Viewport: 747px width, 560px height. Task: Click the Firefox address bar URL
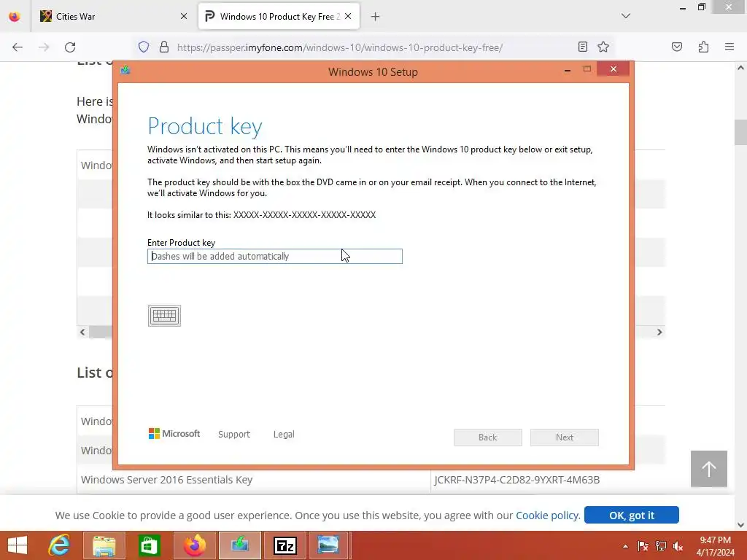(340, 47)
